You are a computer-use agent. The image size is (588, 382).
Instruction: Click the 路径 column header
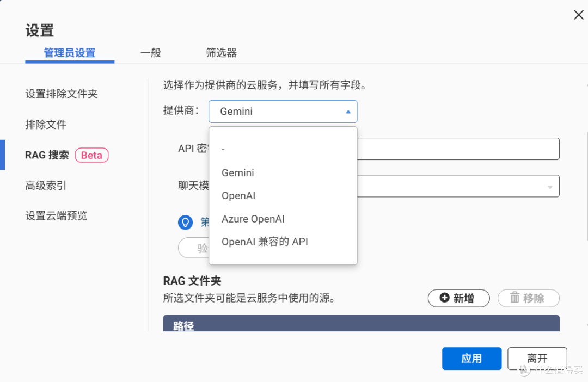tap(361, 324)
